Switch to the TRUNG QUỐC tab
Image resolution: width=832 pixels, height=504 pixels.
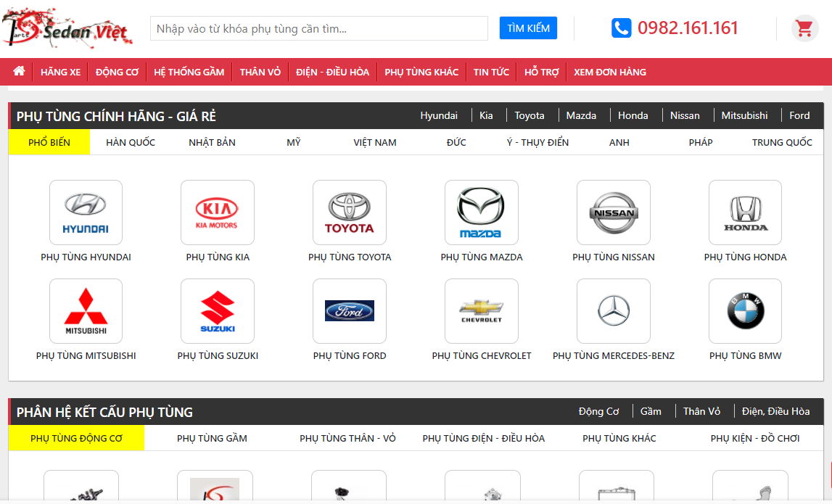782,142
